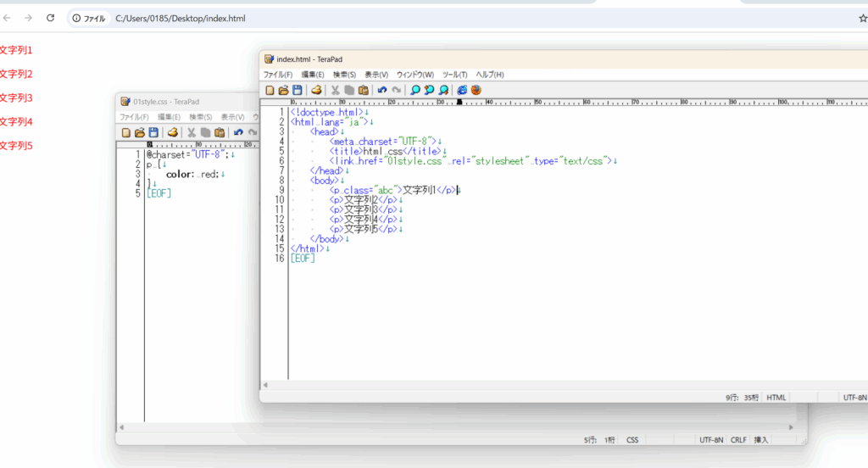The width and height of the screenshot is (868, 468).
Task: Open 表示(V) menu in index.html window
Action: coord(376,75)
